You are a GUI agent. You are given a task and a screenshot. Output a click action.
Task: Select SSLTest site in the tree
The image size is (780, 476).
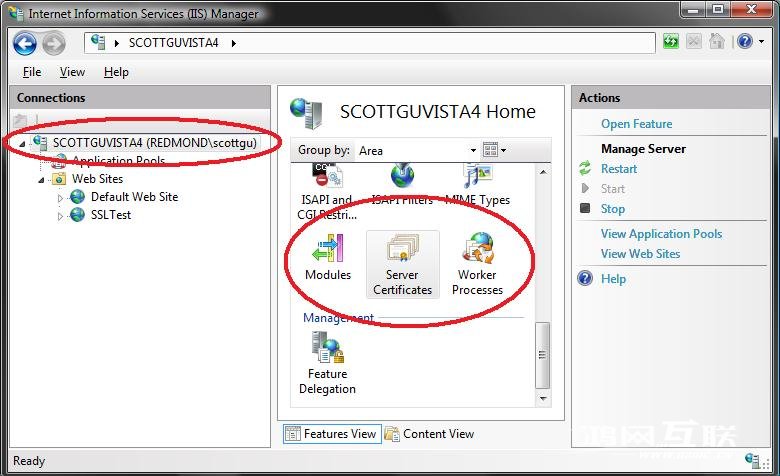(110, 215)
